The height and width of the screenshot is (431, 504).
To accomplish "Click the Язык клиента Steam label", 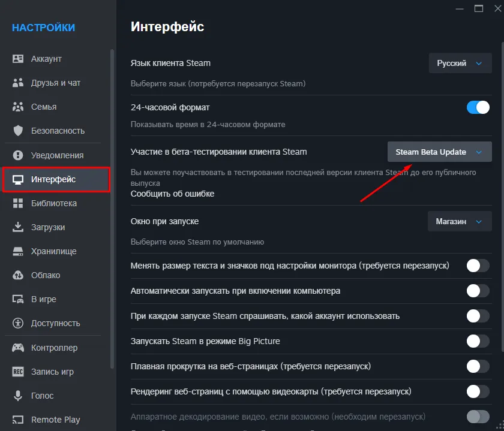I will (170, 63).
